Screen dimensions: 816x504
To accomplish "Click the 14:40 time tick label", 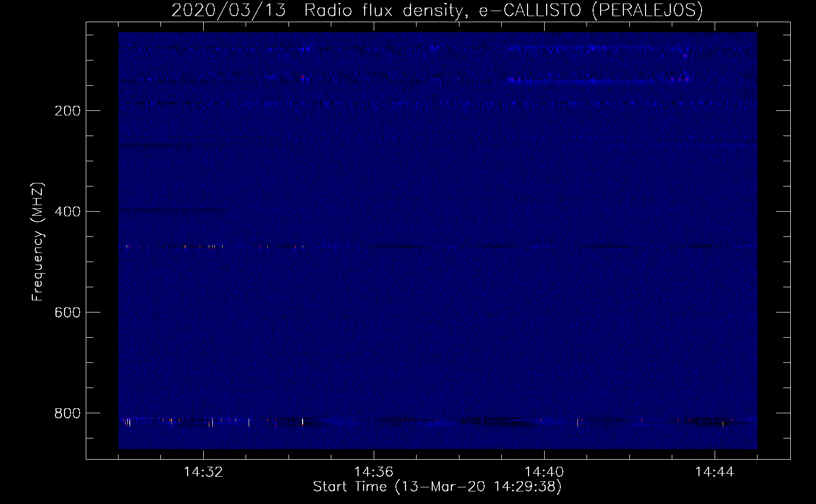I will pyautogui.click(x=544, y=472).
